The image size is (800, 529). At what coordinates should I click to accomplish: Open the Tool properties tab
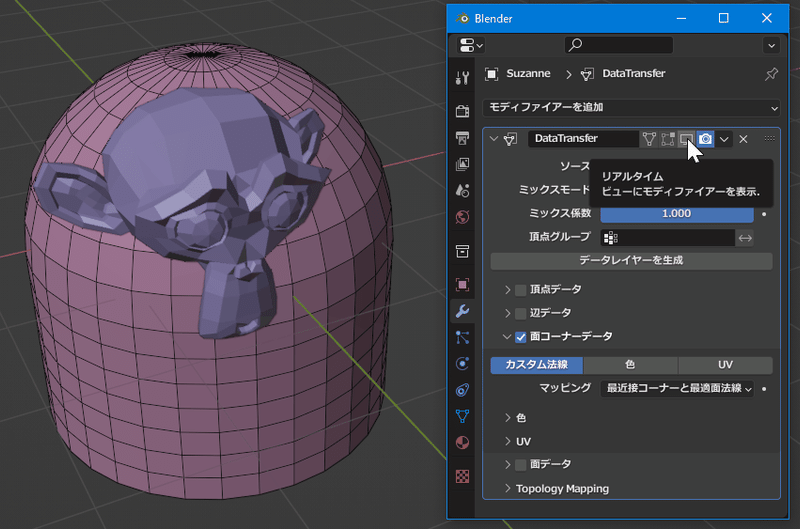pos(462,78)
